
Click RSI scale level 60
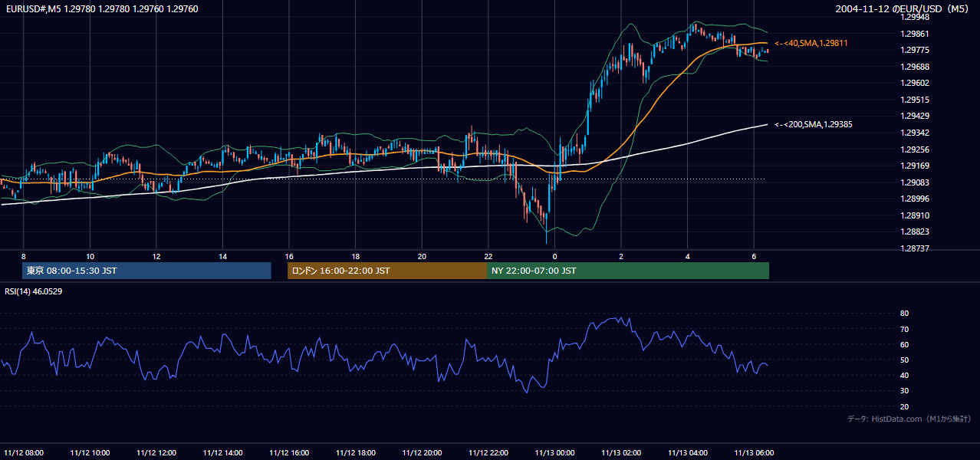(904, 344)
